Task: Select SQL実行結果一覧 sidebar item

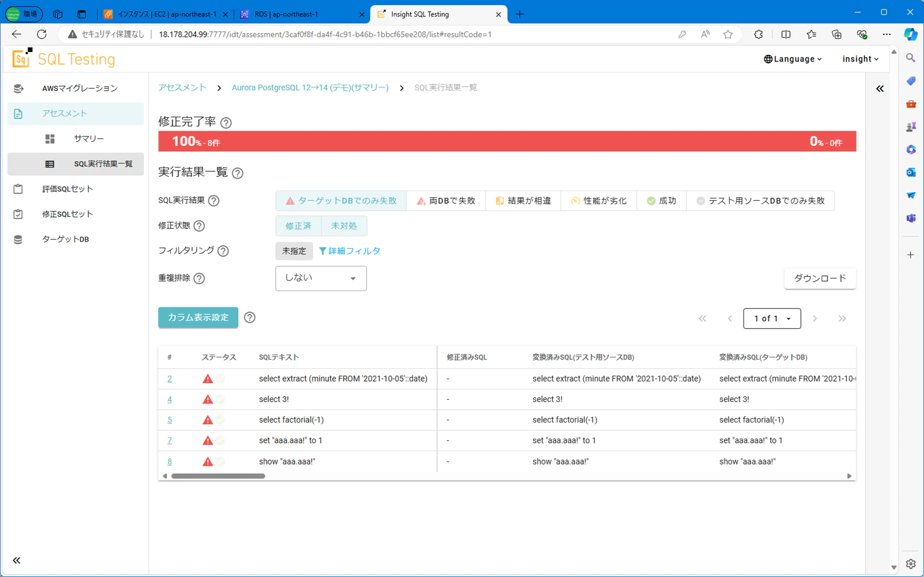Action: click(x=75, y=164)
